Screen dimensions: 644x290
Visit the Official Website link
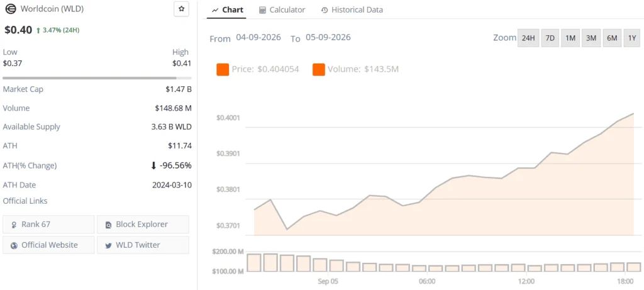(x=48, y=245)
